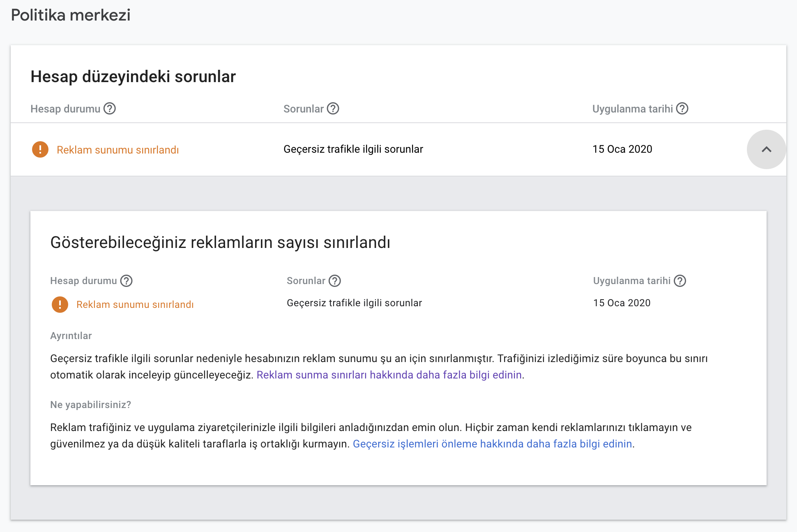Collapse the issue row with chevron button
This screenshot has width=797, height=532.
click(x=766, y=149)
